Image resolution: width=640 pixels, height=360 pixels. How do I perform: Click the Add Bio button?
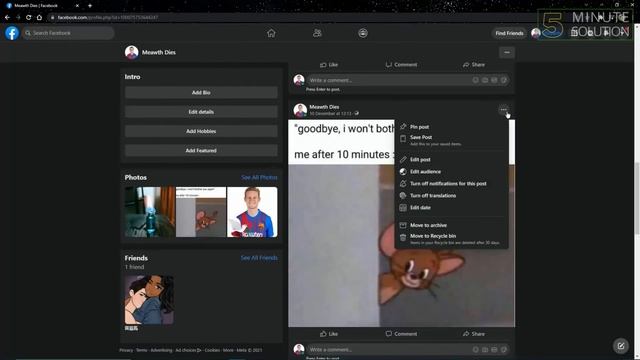201,93
